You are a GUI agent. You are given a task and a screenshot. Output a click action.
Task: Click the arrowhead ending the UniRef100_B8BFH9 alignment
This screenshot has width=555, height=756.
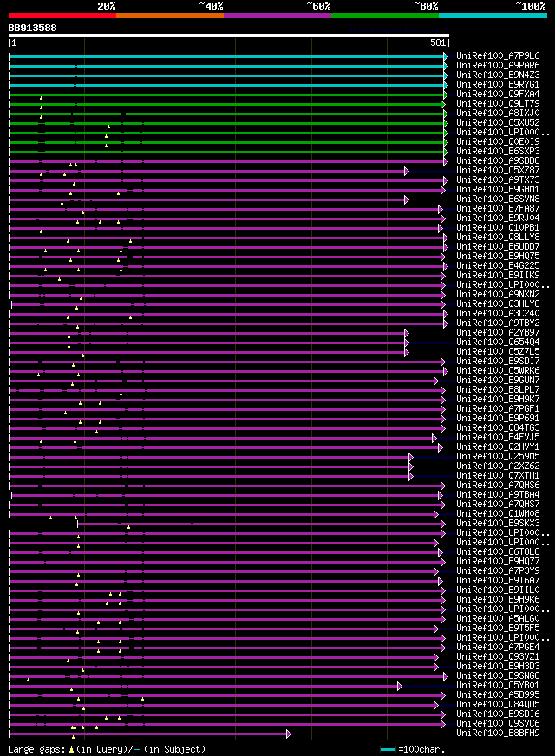[289, 733]
